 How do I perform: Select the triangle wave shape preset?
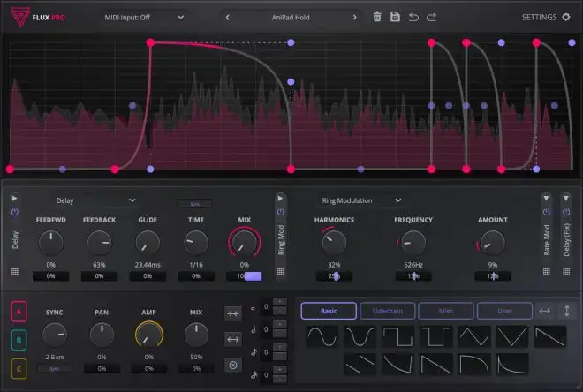coord(474,336)
